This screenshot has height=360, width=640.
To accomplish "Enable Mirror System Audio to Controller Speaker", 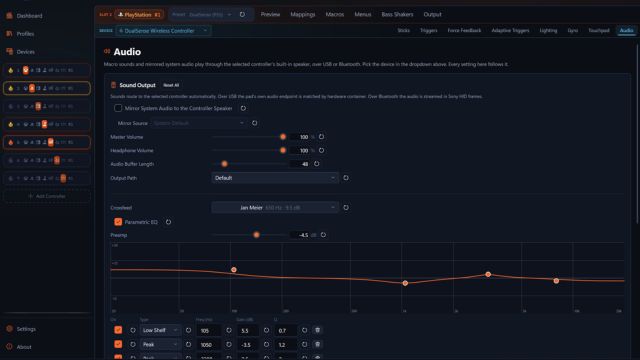I will (x=118, y=108).
